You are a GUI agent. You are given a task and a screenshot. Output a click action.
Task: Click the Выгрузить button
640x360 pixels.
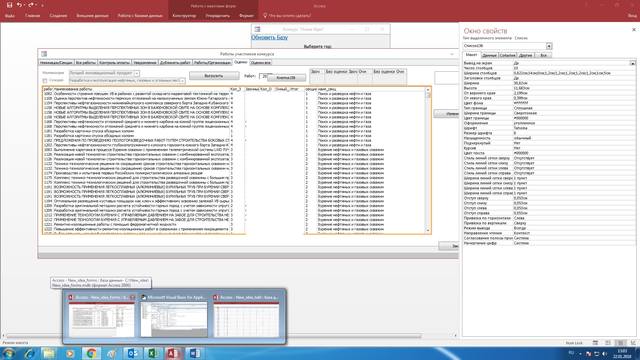click(x=214, y=76)
